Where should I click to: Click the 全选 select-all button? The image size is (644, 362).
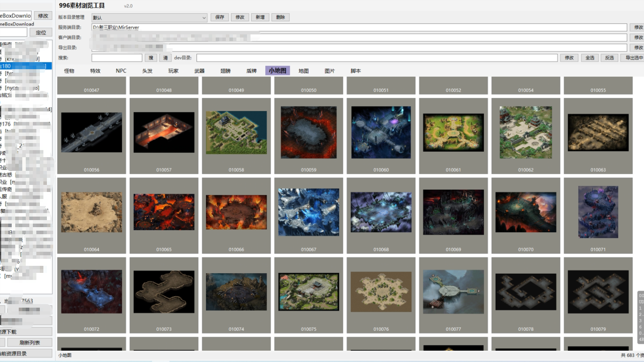tap(590, 58)
